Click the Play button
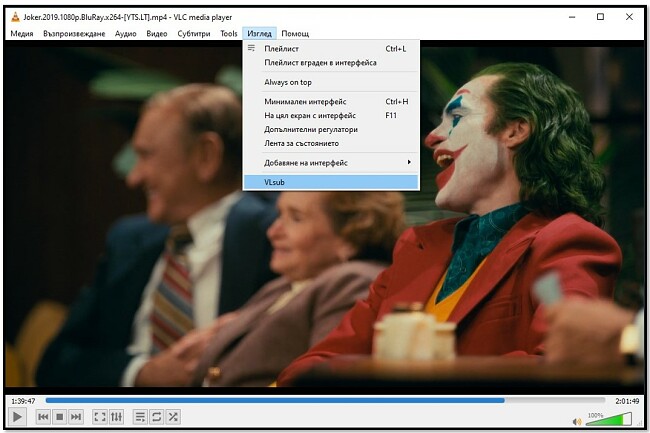Screen dimensions: 650x433 17,417
